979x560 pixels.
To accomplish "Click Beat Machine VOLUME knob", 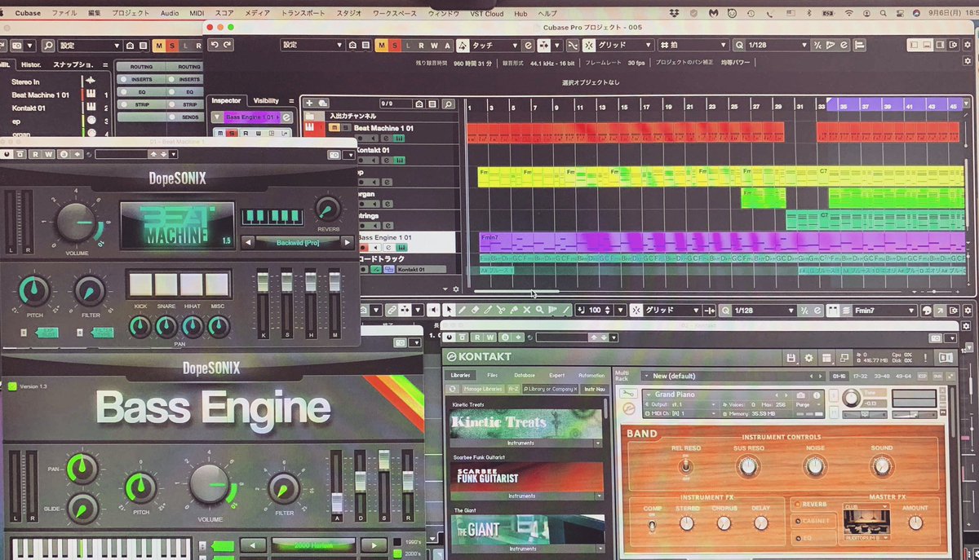I will (75, 222).
